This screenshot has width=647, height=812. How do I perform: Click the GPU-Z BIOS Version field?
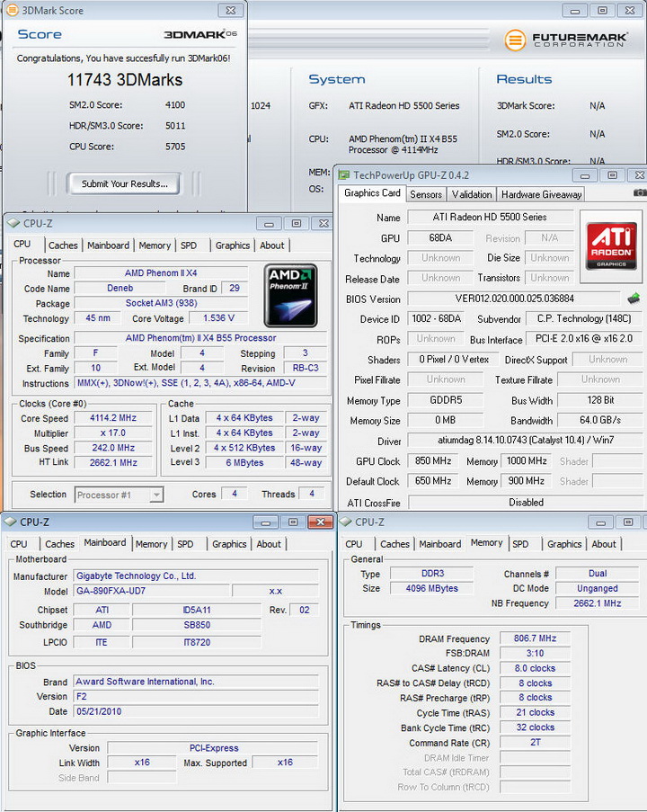pos(514,299)
